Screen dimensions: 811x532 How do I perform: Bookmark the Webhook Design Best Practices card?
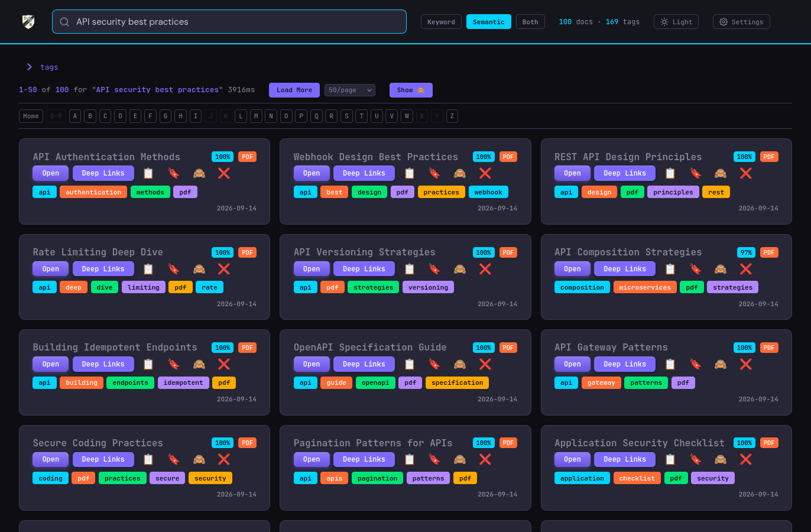[434, 173]
